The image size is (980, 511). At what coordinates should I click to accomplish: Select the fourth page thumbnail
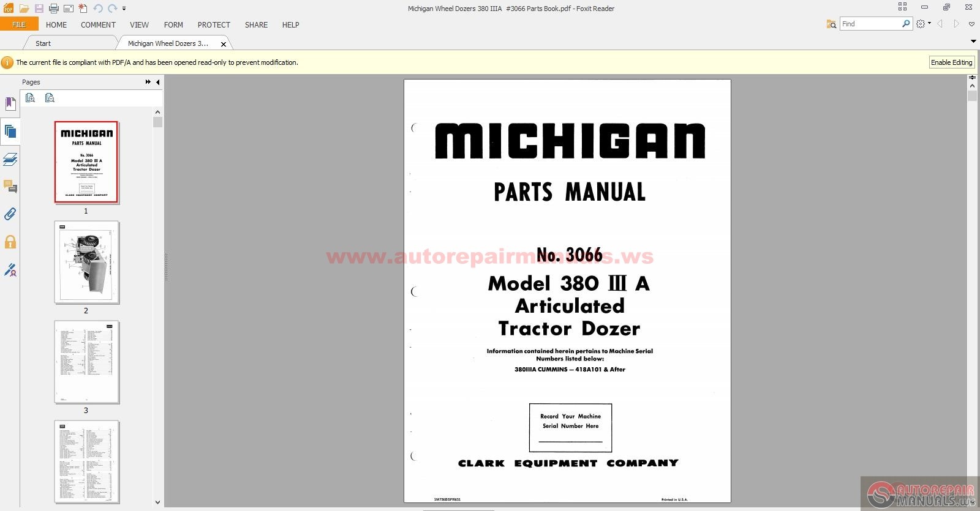[x=86, y=462]
